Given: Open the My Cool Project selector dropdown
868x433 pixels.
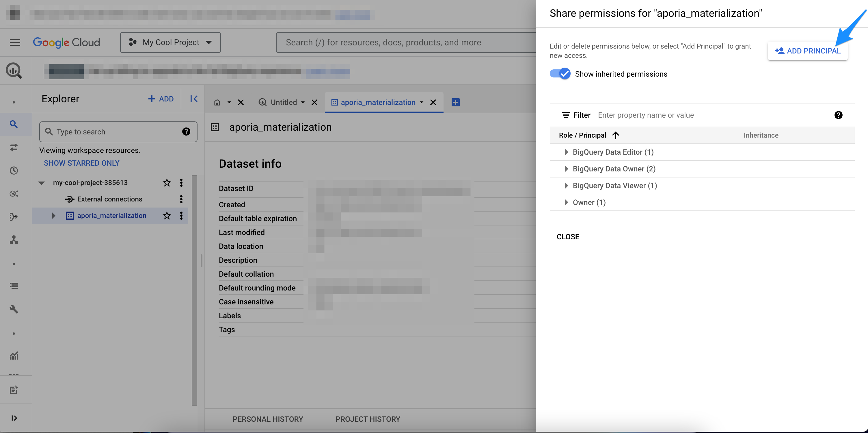Looking at the screenshot, I should (170, 42).
